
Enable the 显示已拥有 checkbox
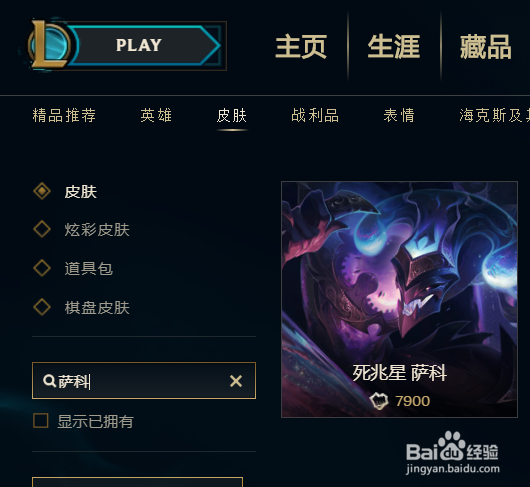[x=41, y=421]
